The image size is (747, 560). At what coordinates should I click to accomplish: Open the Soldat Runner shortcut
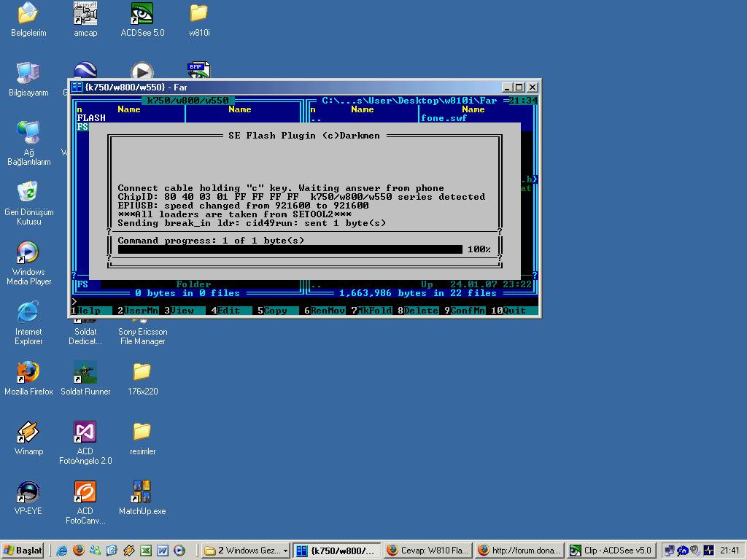click(85, 373)
